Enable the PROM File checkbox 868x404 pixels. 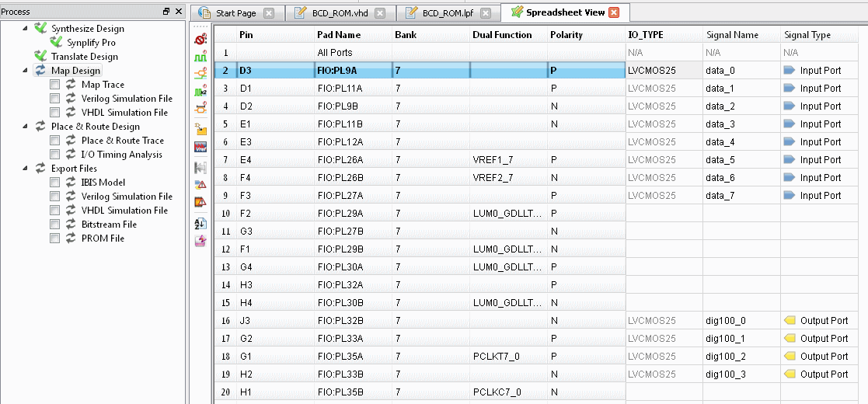54,238
